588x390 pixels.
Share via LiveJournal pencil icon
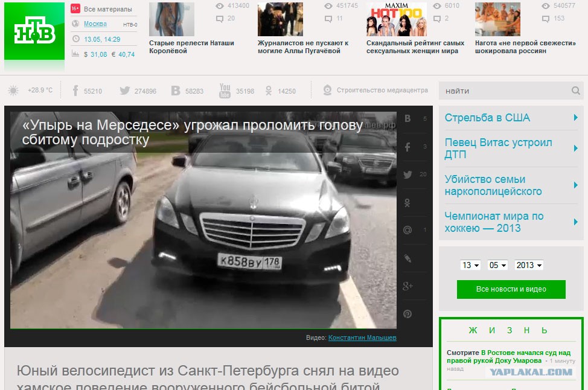click(407, 258)
